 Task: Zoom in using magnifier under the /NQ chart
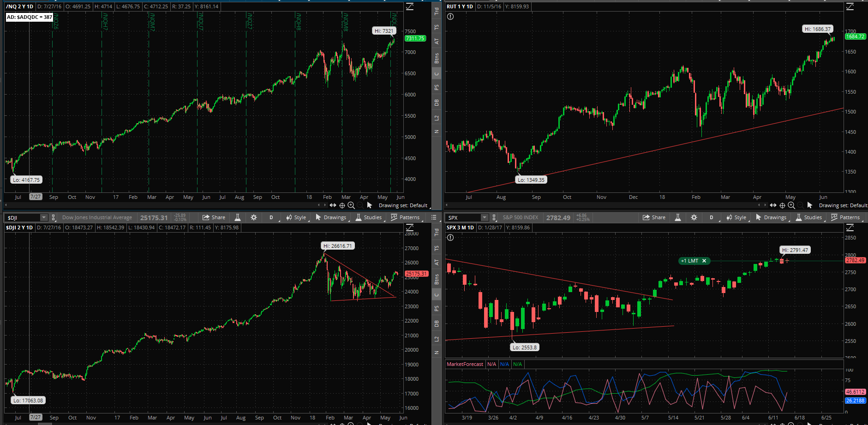tap(351, 205)
